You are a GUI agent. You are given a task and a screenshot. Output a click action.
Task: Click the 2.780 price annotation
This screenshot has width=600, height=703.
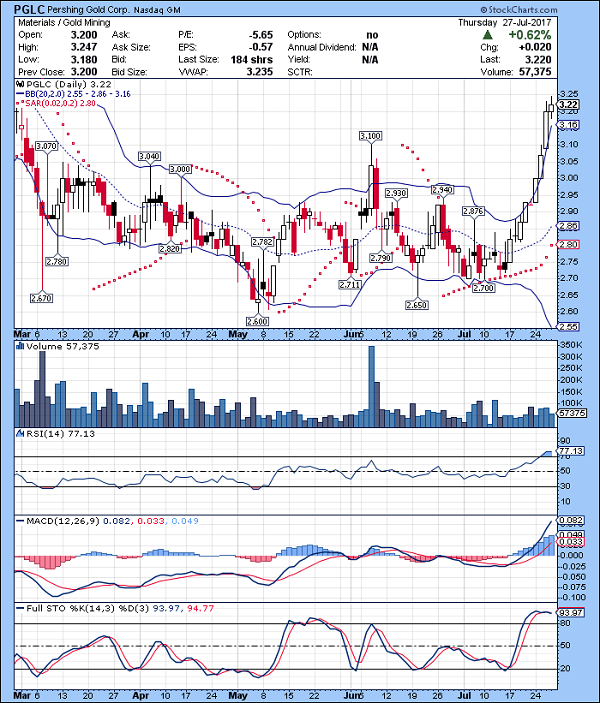57,261
